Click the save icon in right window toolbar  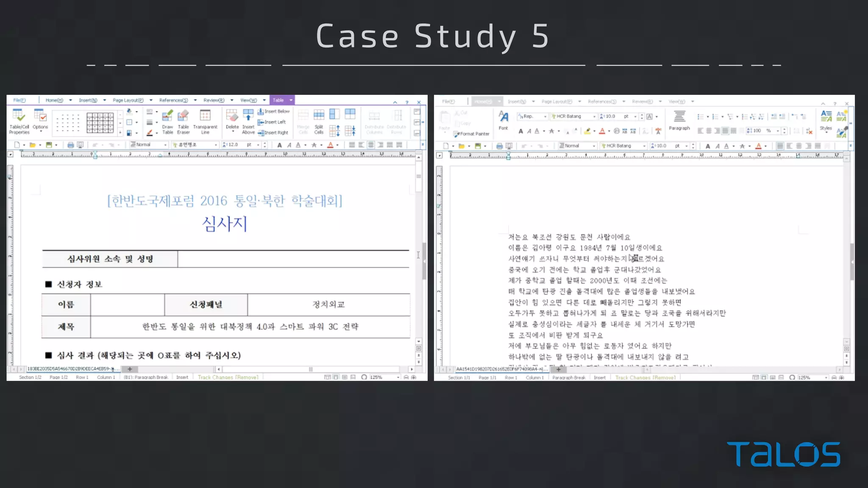(478, 146)
